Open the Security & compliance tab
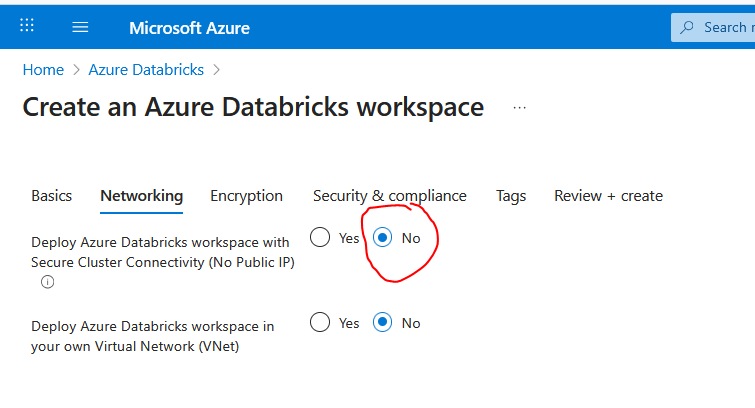 [x=389, y=196]
